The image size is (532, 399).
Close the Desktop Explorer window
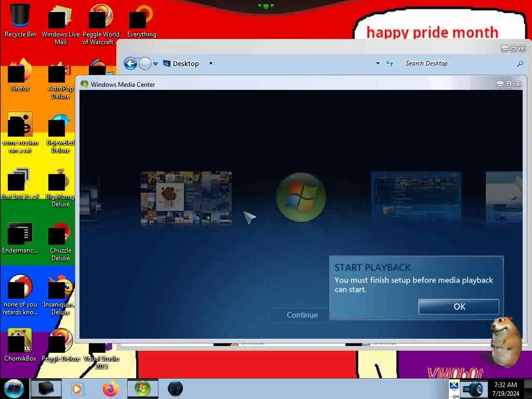(523, 48)
